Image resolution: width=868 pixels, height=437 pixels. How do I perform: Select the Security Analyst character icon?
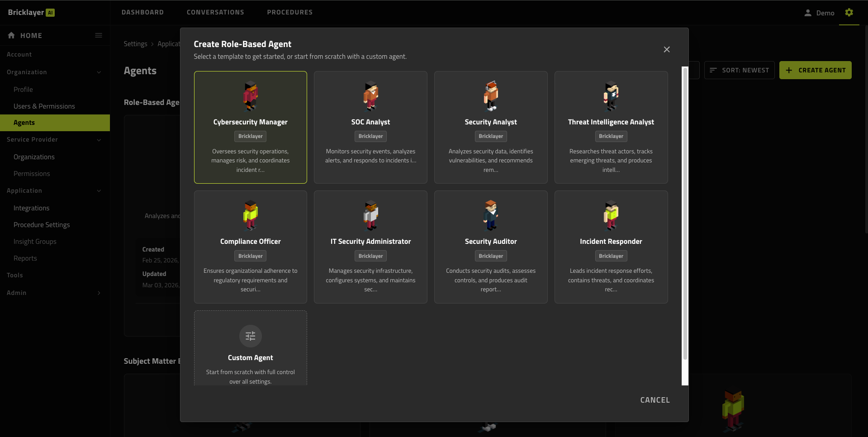click(491, 96)
